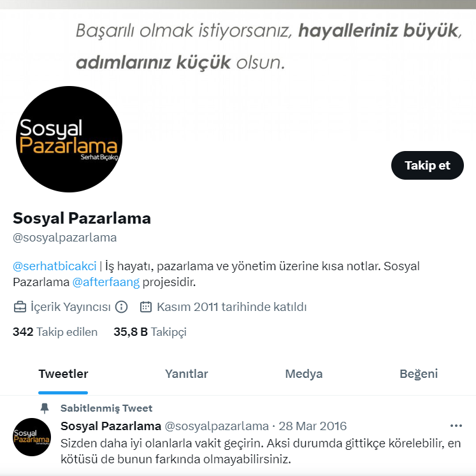Click the calendar icon next to join date
Screen dimensions: 476x476
tap(146, 307)
